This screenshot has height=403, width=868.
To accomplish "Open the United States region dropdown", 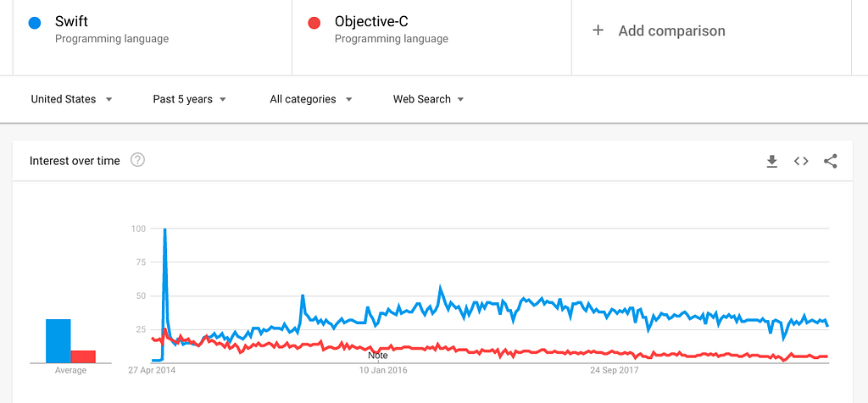I will [72, 100].
